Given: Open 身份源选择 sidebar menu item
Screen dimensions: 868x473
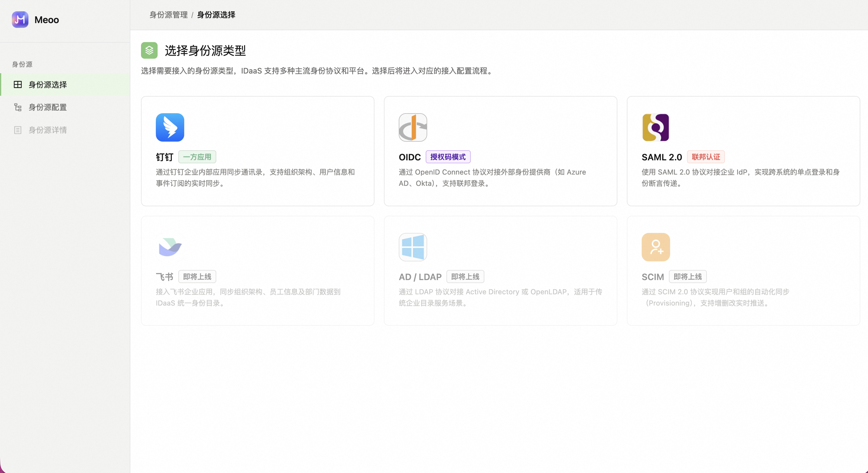Looking at the screenshot, I should [65, 85].
